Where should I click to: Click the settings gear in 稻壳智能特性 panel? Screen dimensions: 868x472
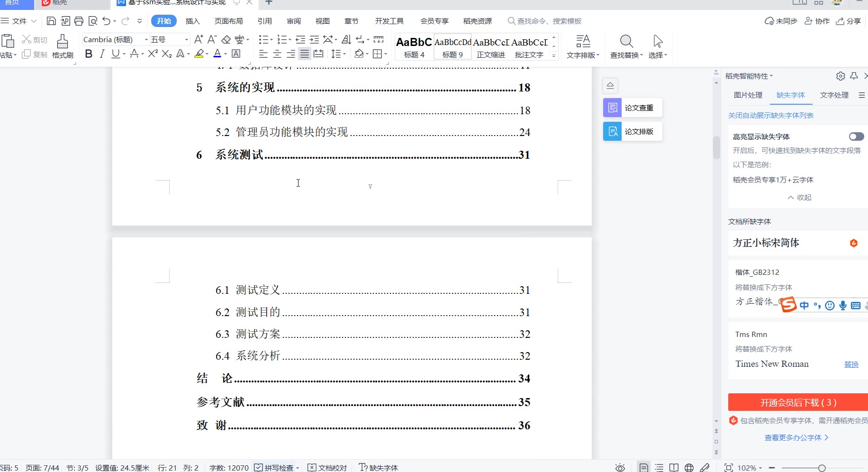click(x=840, y=76)
